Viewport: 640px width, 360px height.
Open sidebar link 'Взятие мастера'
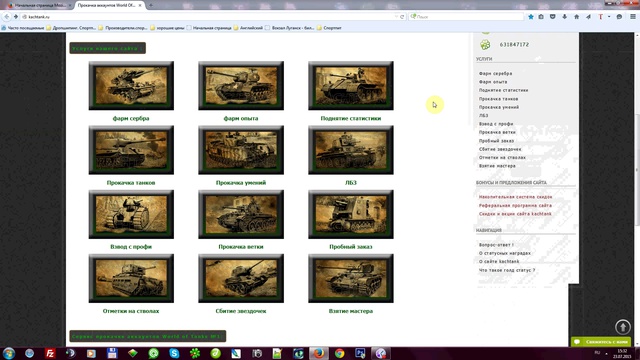(497, 166)
